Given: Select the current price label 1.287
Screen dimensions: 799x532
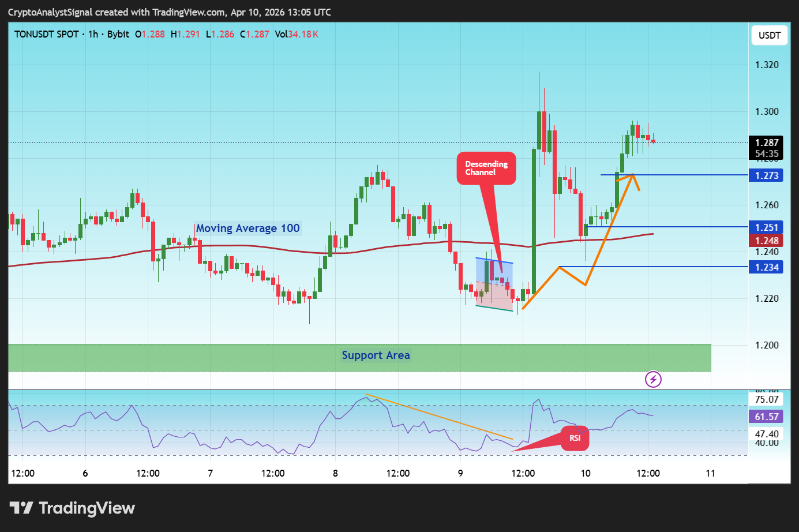Looking at the screenshot, I should coord(767,143).
